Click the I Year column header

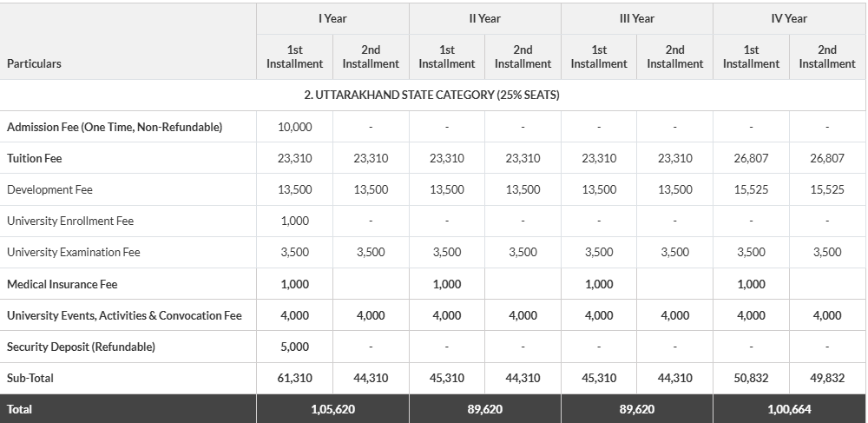coord(332,18)
